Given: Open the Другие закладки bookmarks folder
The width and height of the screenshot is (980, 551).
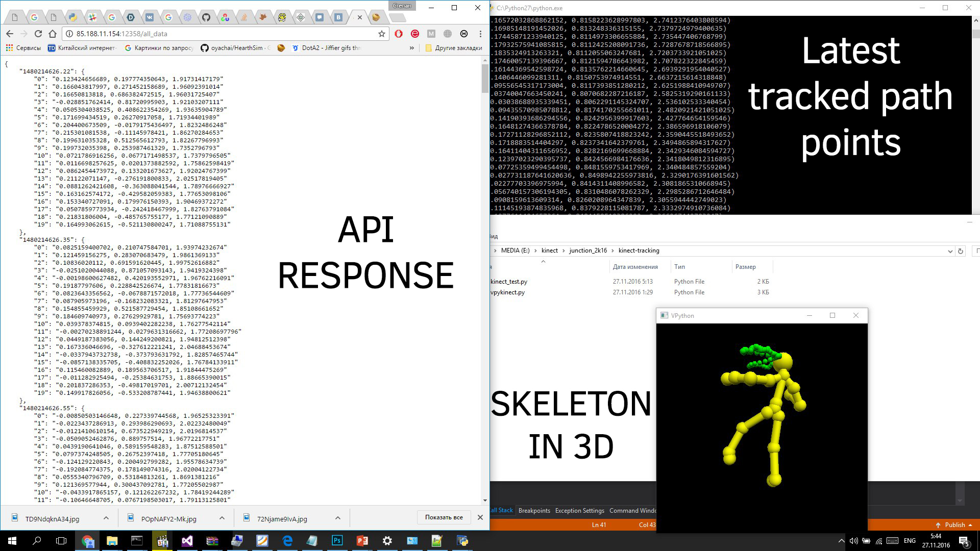Looking at the screenshot, I should coord(453,48).
